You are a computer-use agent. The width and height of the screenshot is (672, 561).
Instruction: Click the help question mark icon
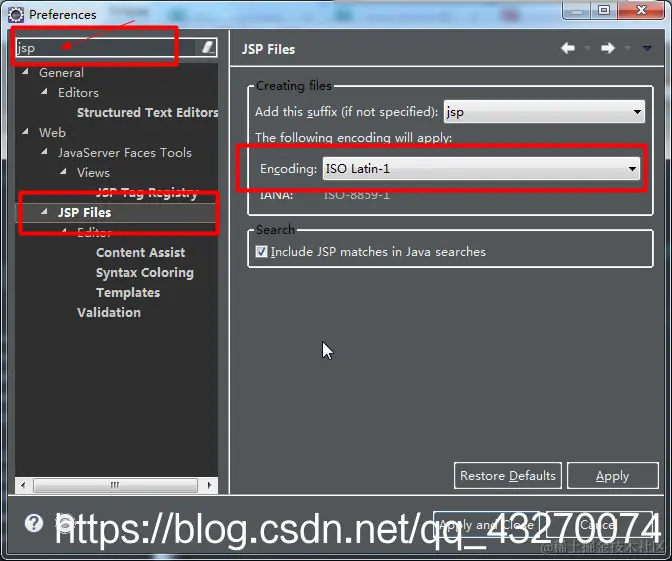[33, 523]
